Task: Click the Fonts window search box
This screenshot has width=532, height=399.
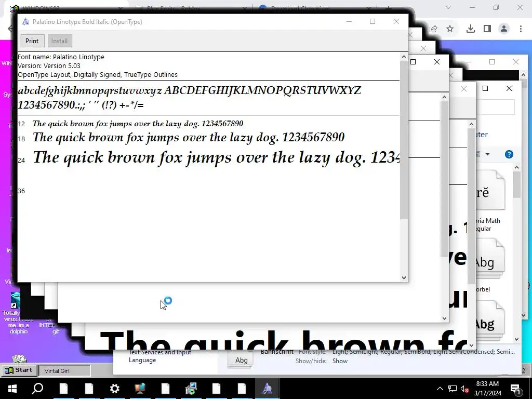Action: [x=495, y=108]
